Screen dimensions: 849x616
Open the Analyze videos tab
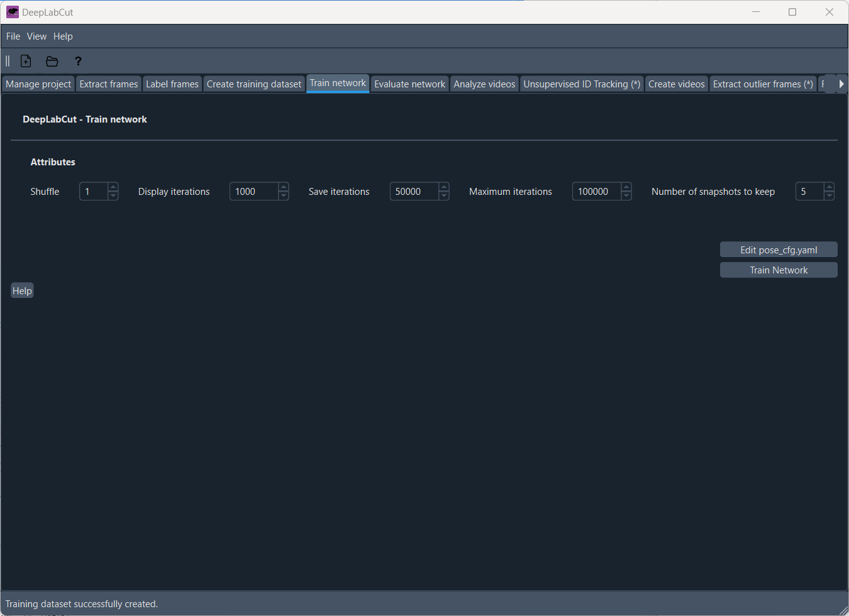[x=484, y=84]
